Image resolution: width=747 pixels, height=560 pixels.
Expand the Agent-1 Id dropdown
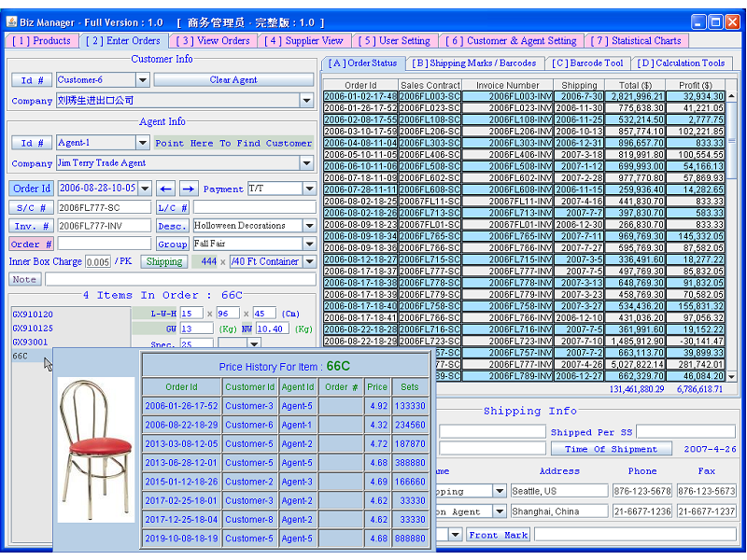coord(142,143)
